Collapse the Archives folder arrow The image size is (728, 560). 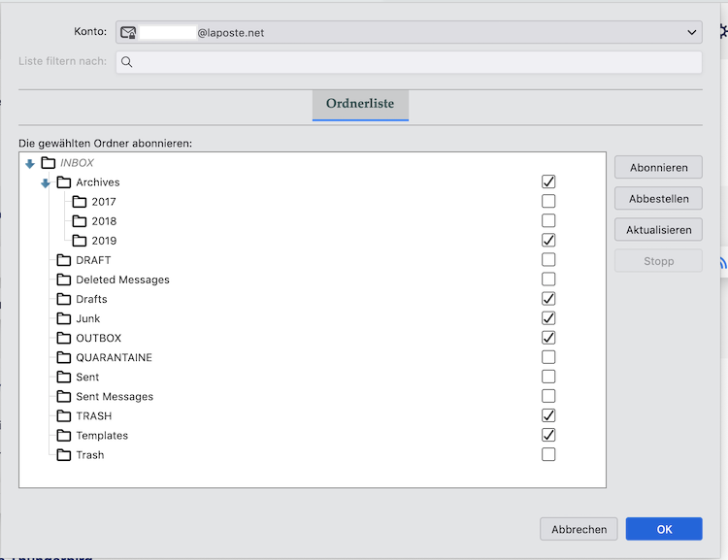pos(46,182)
